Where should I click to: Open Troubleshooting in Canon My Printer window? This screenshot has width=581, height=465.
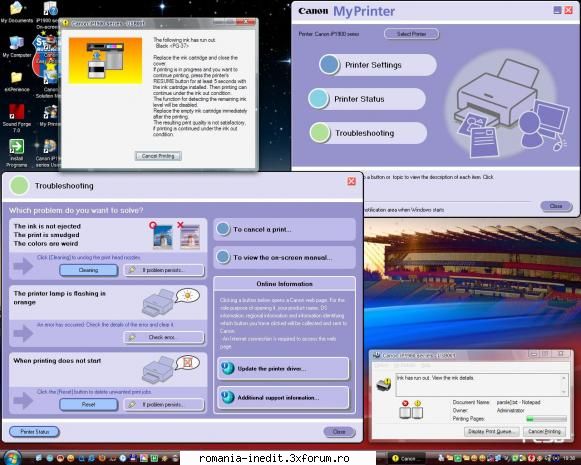click(368, 133)
